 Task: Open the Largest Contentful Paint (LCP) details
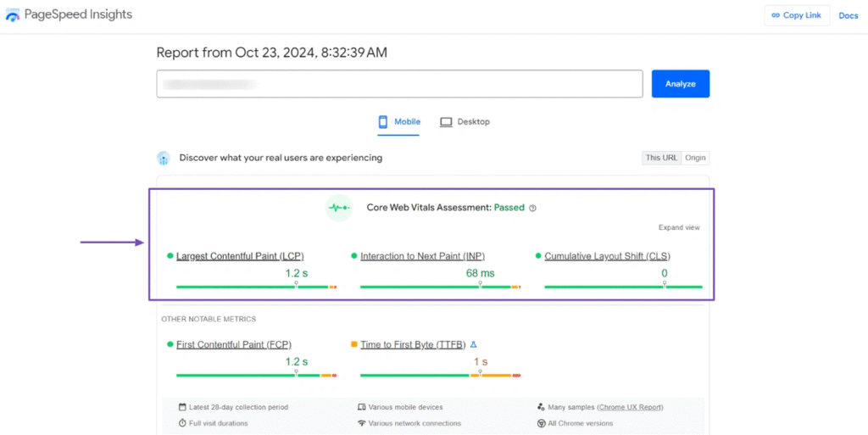(x=240, y=256)
